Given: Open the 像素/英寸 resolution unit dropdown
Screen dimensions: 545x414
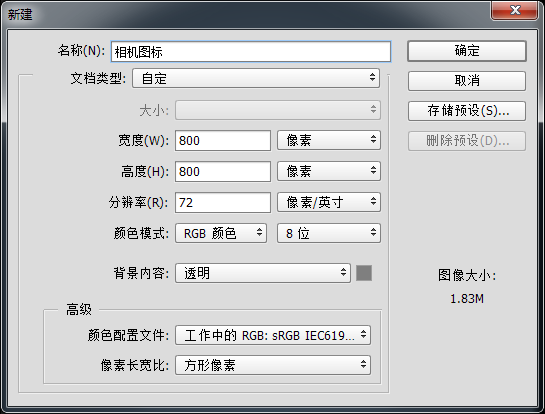Looking at the screenshot, I should coord(329,202).
